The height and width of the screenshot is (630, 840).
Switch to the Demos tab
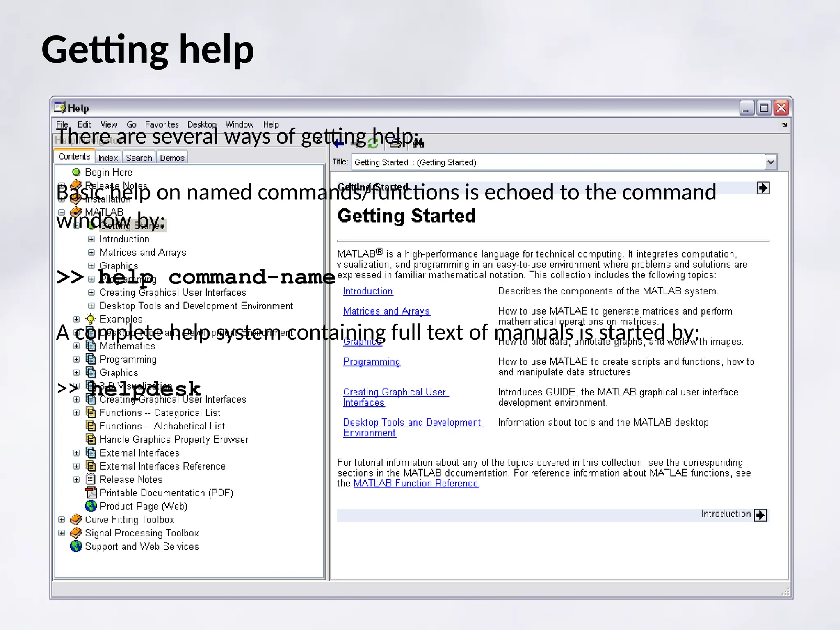pyautogui.click(x=172, y=158)
